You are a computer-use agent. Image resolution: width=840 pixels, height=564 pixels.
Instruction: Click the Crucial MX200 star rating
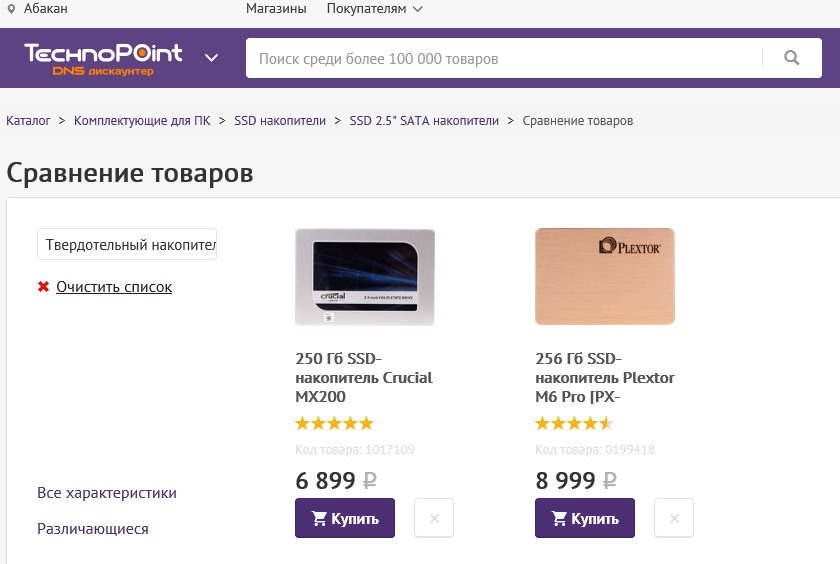334,424
